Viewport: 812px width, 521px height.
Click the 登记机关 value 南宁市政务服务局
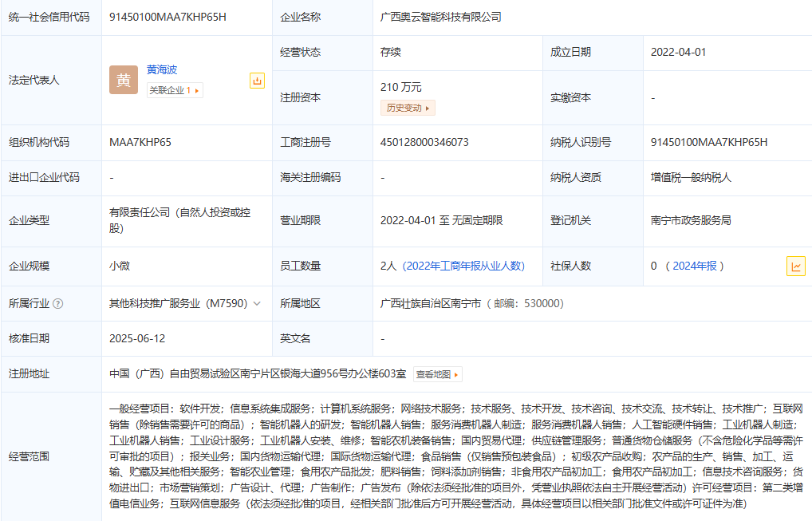click(x=691, y=220)
